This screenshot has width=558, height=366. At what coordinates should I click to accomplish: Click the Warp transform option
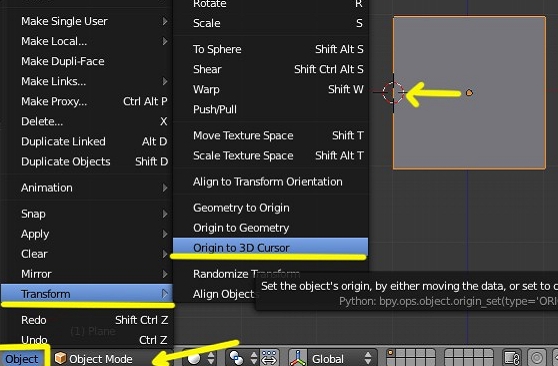270,89
